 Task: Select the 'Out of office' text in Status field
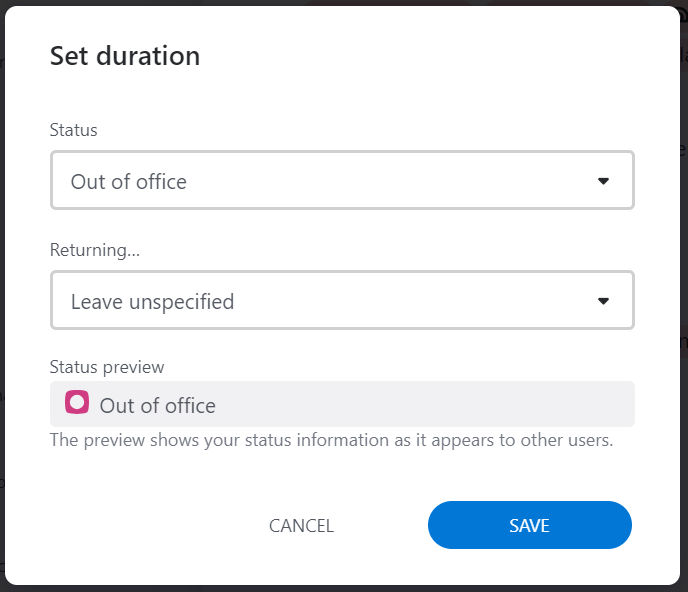[129, 182]
